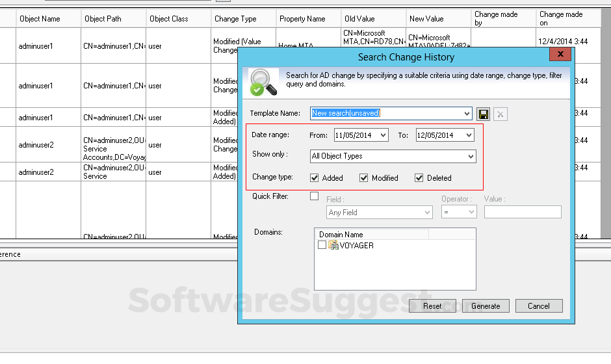The width and height of the screenshot is (611, 364).
Task: Click the VOYAGER domain icon
Action: [333, 245]
